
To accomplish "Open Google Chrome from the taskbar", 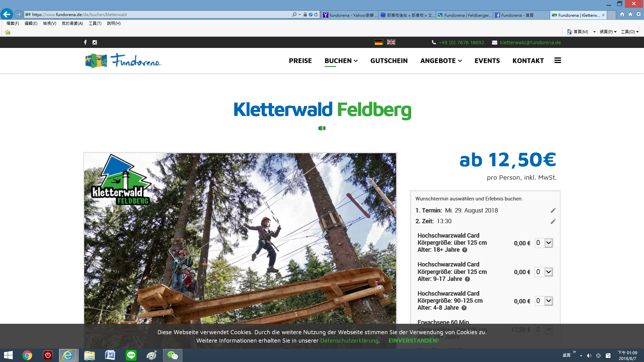I will [x=27, y=355].
